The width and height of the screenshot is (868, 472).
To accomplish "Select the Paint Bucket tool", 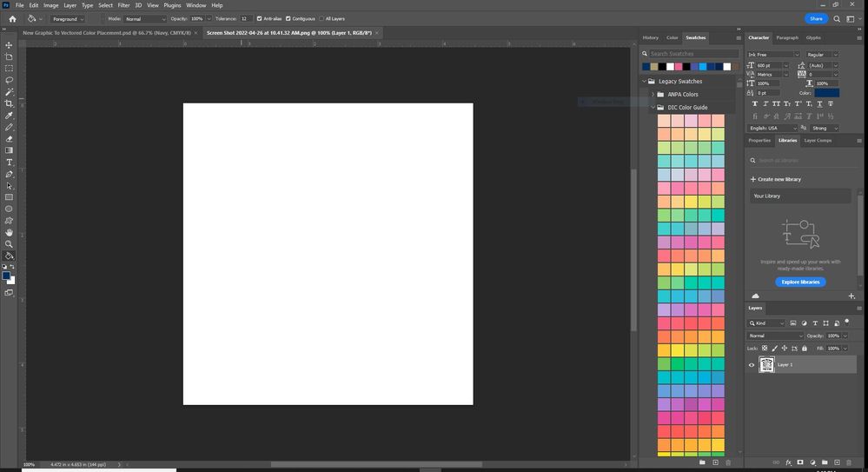I will [x=9, y=256].
